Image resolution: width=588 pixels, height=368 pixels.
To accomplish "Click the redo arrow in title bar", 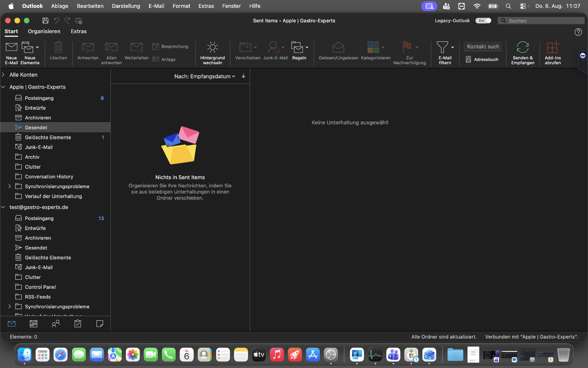I will click(x=67, y=21).
